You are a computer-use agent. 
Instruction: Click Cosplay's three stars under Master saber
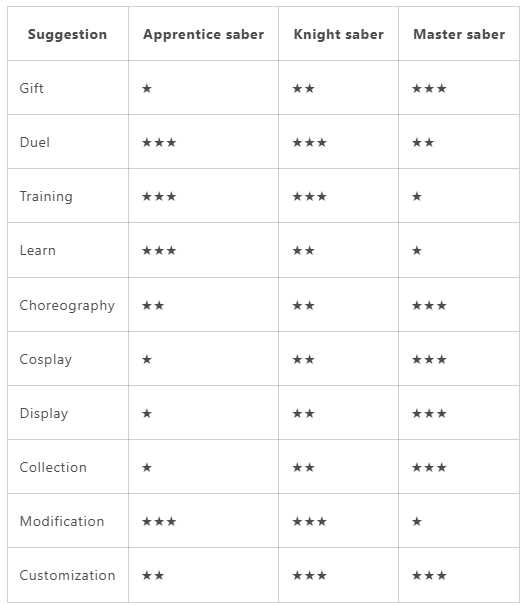[x=429, y=360]
